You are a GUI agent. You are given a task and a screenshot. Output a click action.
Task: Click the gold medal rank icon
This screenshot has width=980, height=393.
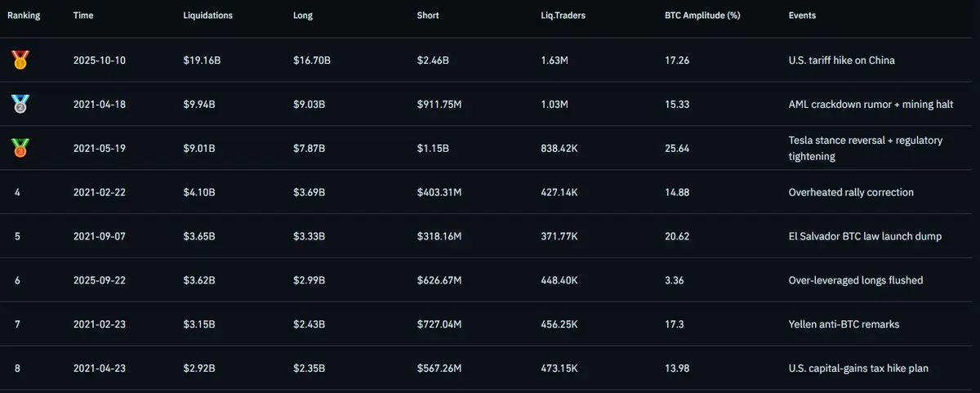pyautogui.click(x=20, y=60)
